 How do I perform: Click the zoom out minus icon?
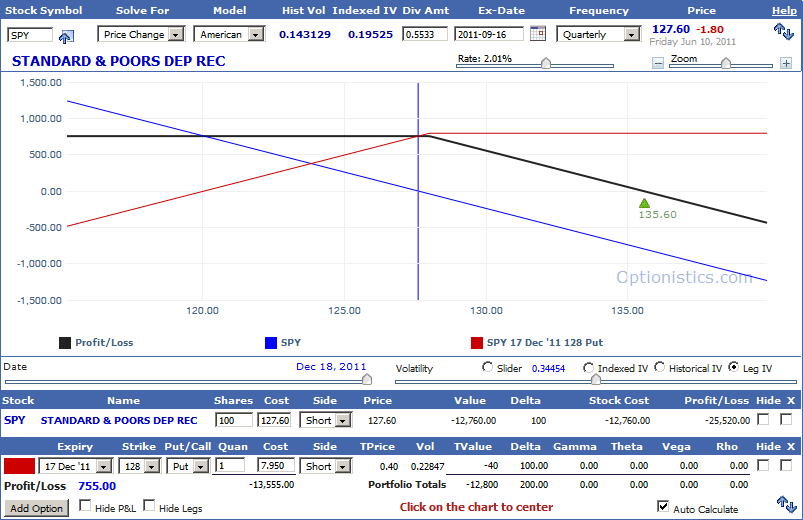click(x=658, y=63)
